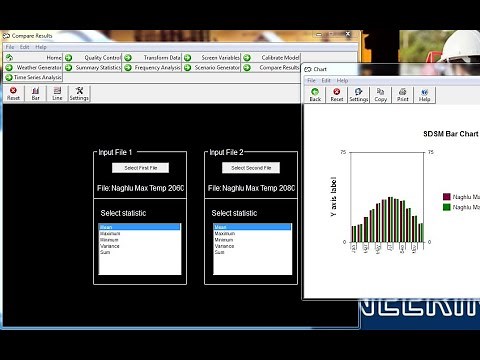Image resolution: width=480 pixels, height=360 pixels.
Task: Go to Home screen
Action: pos(33,58)
